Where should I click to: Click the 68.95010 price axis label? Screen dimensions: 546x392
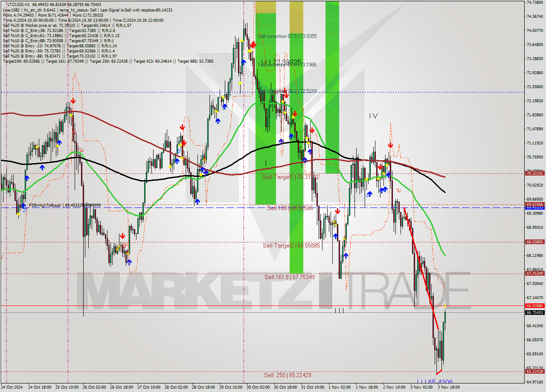(x=534, y=227)
